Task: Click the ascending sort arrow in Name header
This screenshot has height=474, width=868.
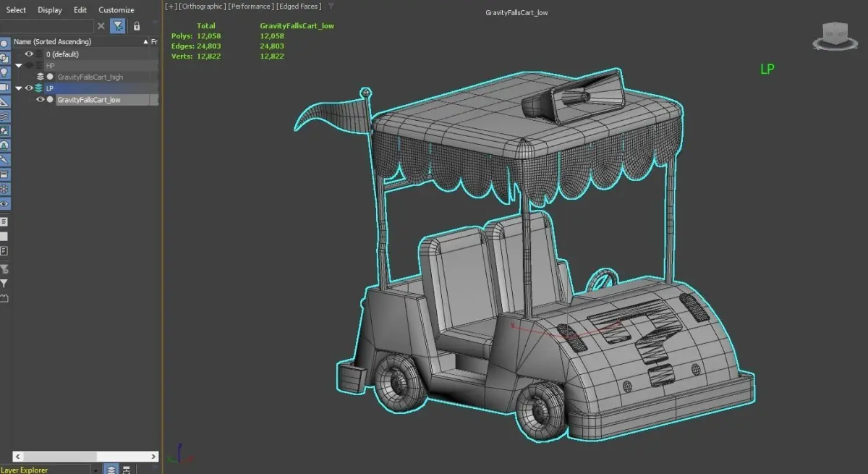Action: pos(145,42)
